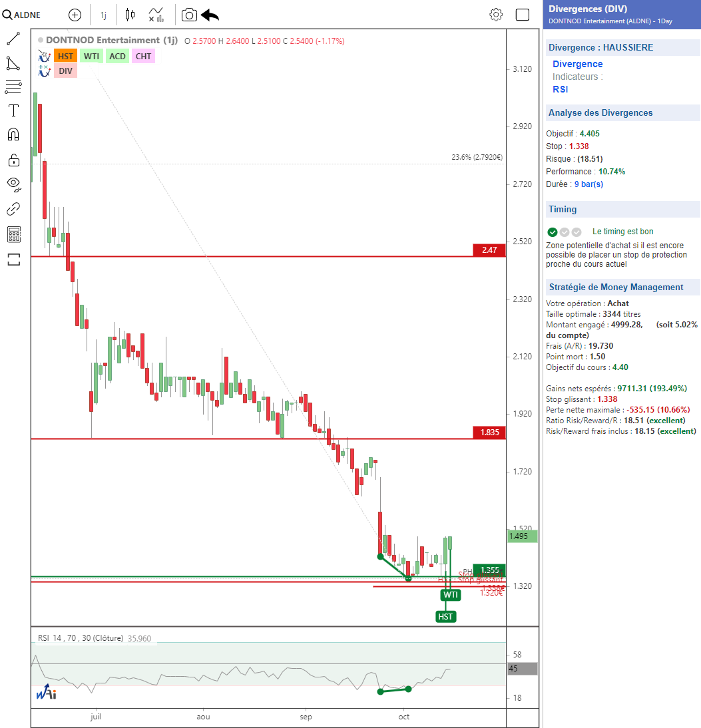Click the add (plus circle) icon
This screenshot has height=728, width=701.
coord(75,15)
